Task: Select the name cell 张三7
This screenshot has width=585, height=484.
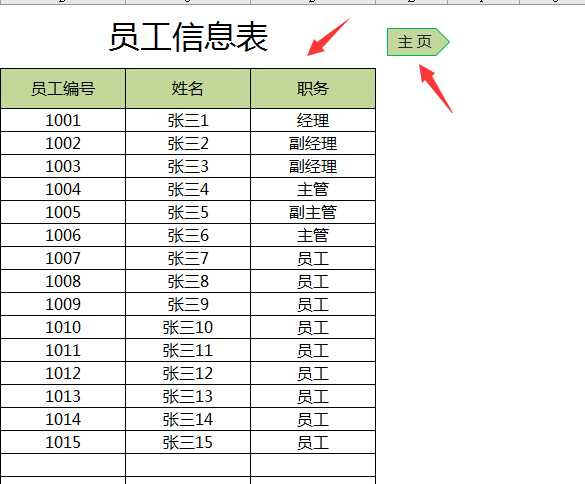Action: pyautogui.click(x=188, y=258)
